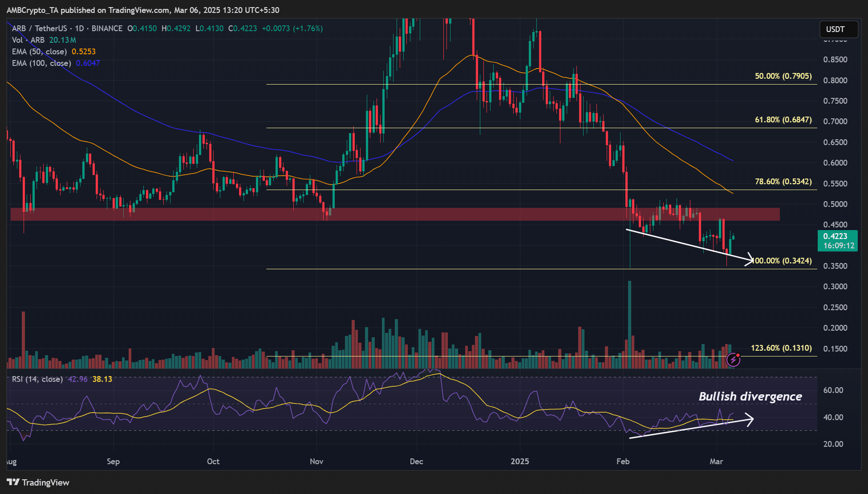Click the red support zone rectangle
The height and width of the screenshot is (494, 868).
(395, 214)
